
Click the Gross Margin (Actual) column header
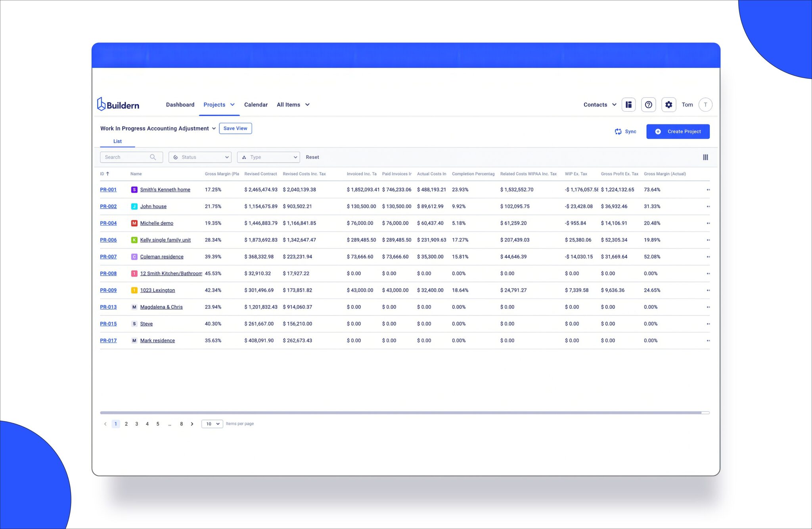[x=665, y=174]
